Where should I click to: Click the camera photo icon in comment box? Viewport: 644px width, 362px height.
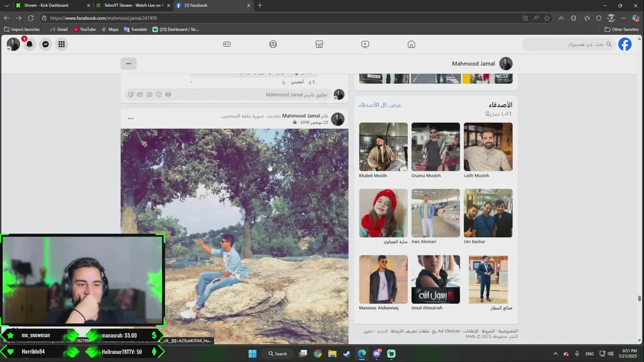[149, 95]
